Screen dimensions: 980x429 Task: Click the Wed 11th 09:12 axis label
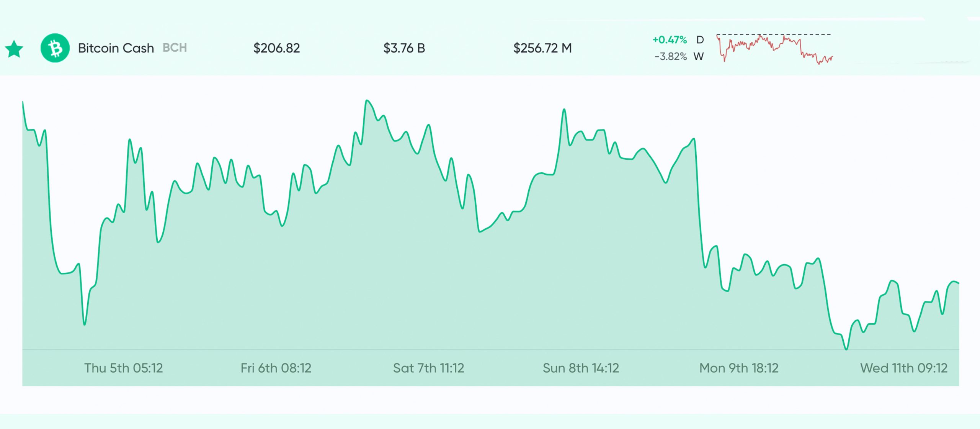(x=904, y=368)
